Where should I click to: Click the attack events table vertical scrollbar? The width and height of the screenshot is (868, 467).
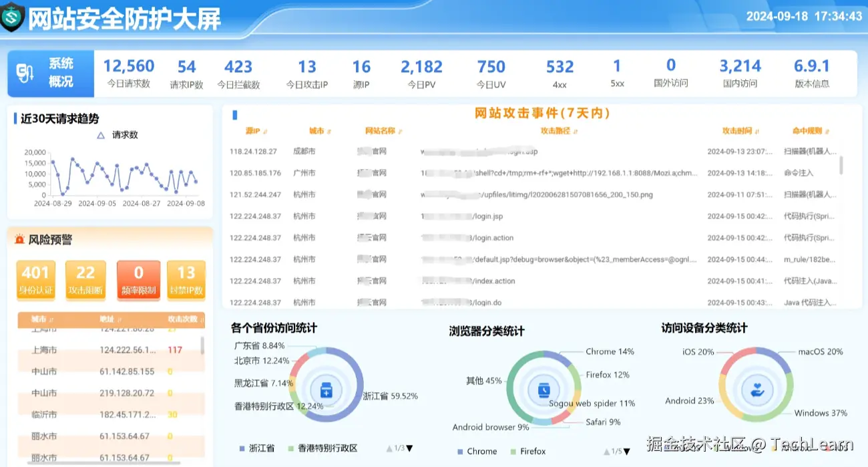coord(841,164)
